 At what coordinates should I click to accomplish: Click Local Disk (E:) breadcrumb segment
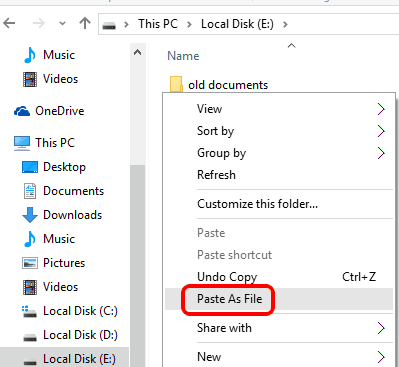[237, 24]
